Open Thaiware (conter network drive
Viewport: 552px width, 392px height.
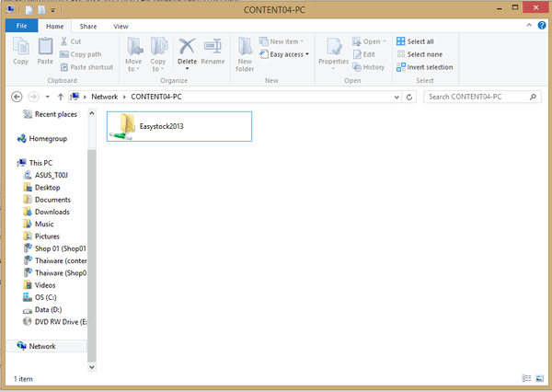coord(54,260)
